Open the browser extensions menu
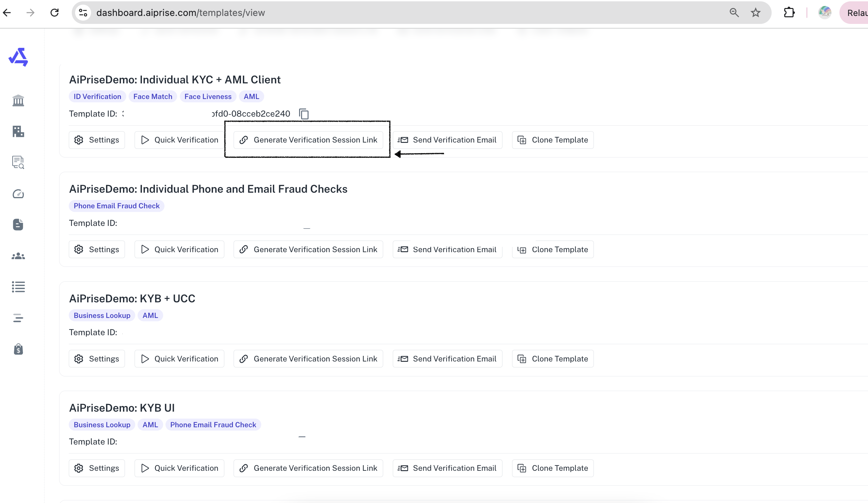Image resolution: width=868 pixels, height=503 pixels. 789,13
